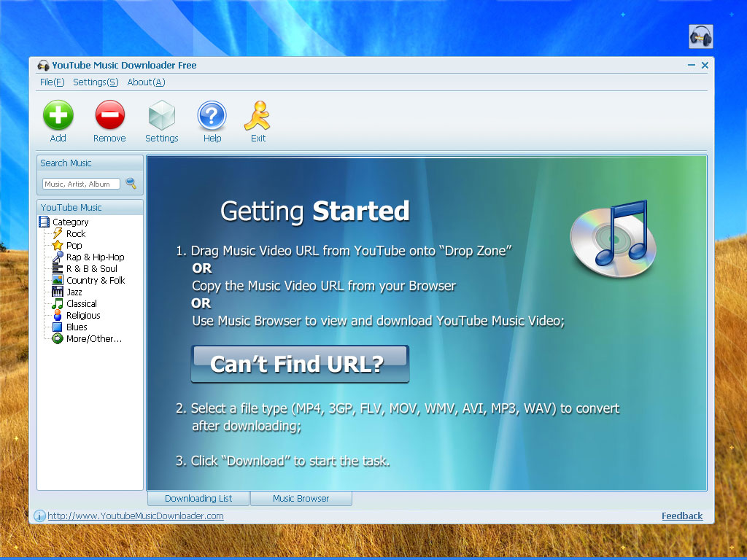Minimize the YouTube Music Downloader window
The height and width of the screenshot is (560, 747).
pyautogui.click(x=692, y=65)
